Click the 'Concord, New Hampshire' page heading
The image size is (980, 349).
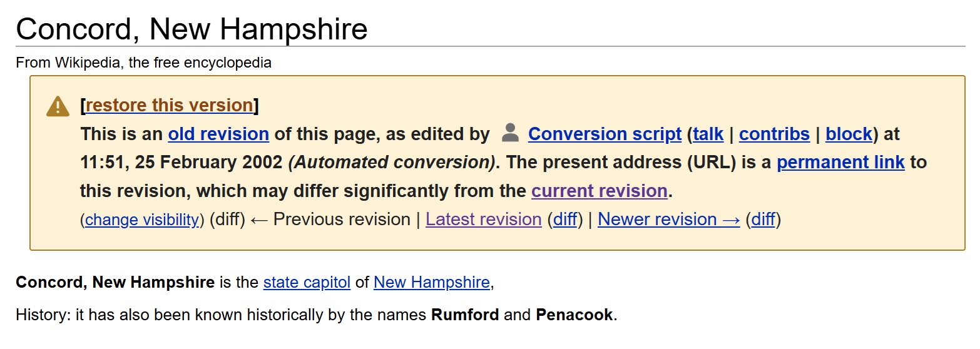pos(191,29)
